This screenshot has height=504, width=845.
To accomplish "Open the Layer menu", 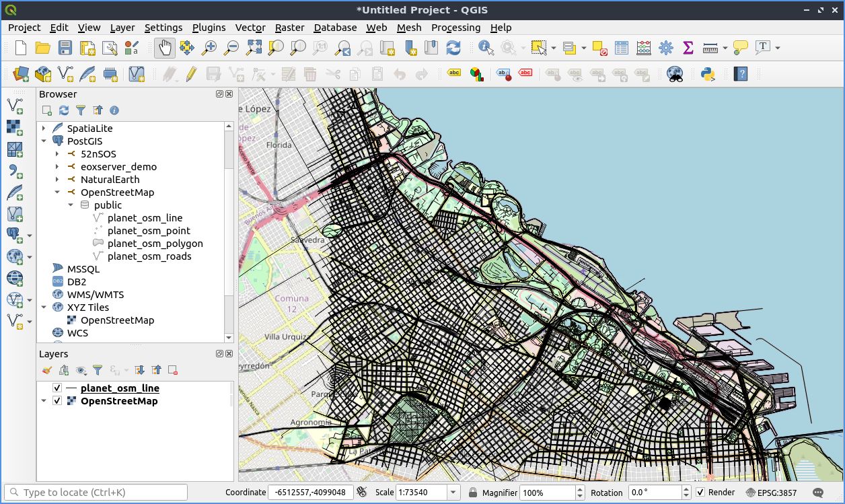I will (122, 28).
